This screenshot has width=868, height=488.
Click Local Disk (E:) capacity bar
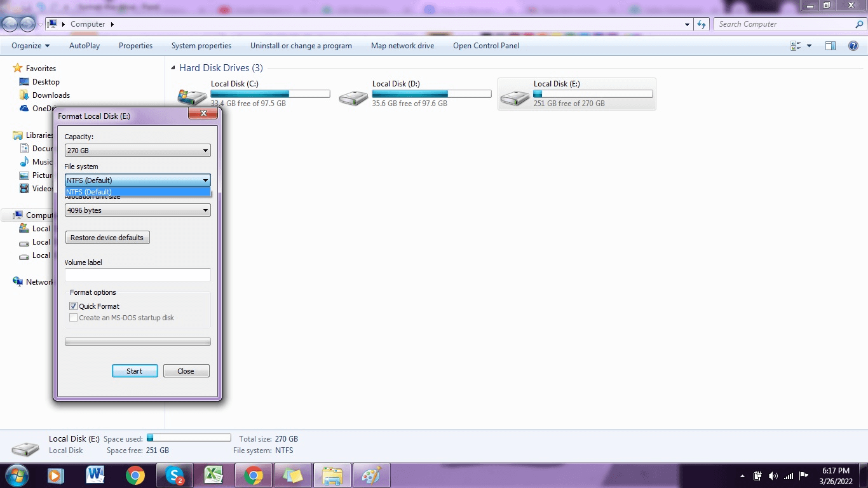pos(593,94)
